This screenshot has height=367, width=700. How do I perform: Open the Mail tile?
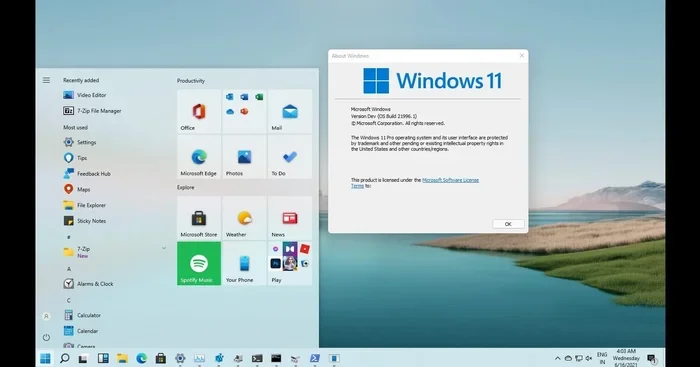pyautogui.click(x=290, y=111)
